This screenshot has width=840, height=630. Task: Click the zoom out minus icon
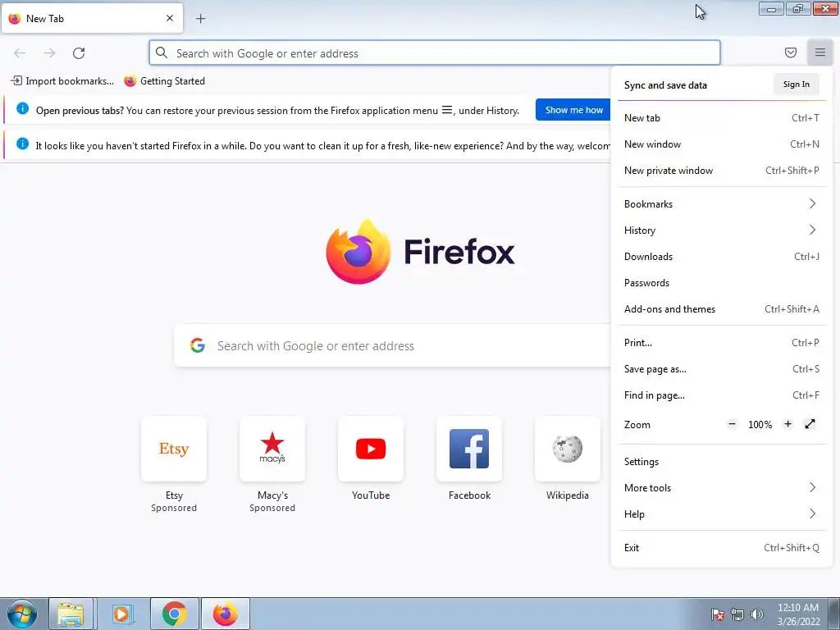point(732,424)
